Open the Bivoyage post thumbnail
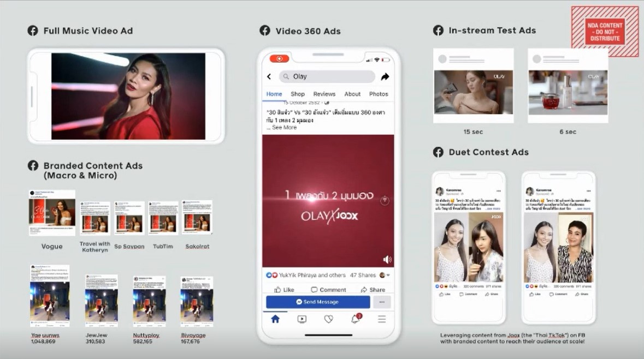 click(x=197, y=302)
